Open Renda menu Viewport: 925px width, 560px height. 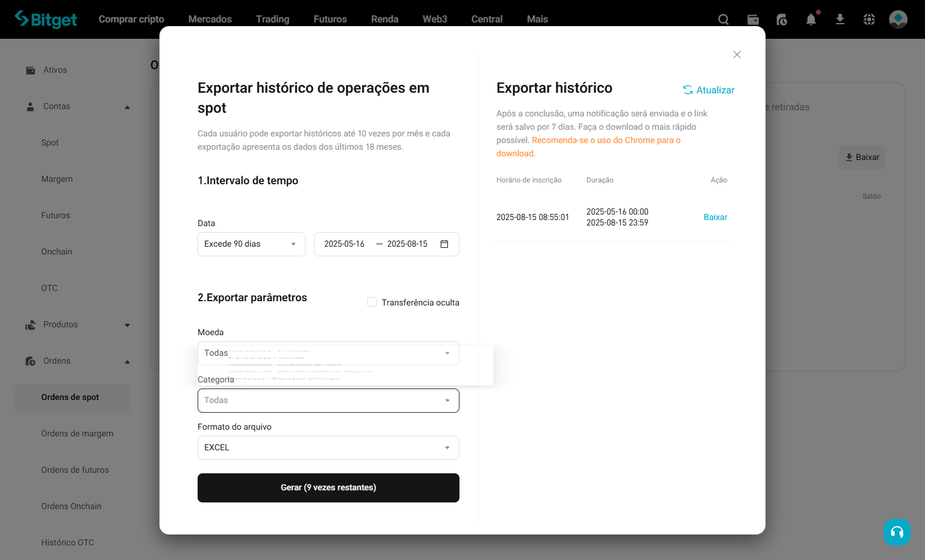[385, 19]
